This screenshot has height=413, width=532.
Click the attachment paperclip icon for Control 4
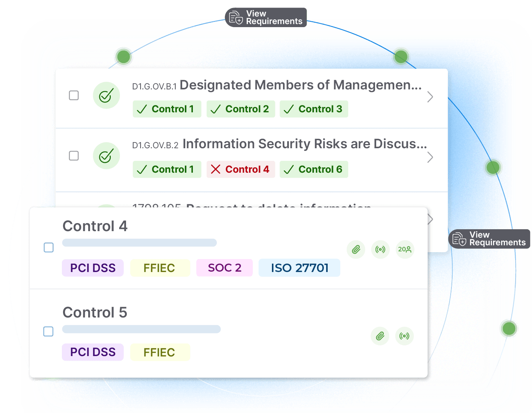pyautogui.click(x=356, y=249)
